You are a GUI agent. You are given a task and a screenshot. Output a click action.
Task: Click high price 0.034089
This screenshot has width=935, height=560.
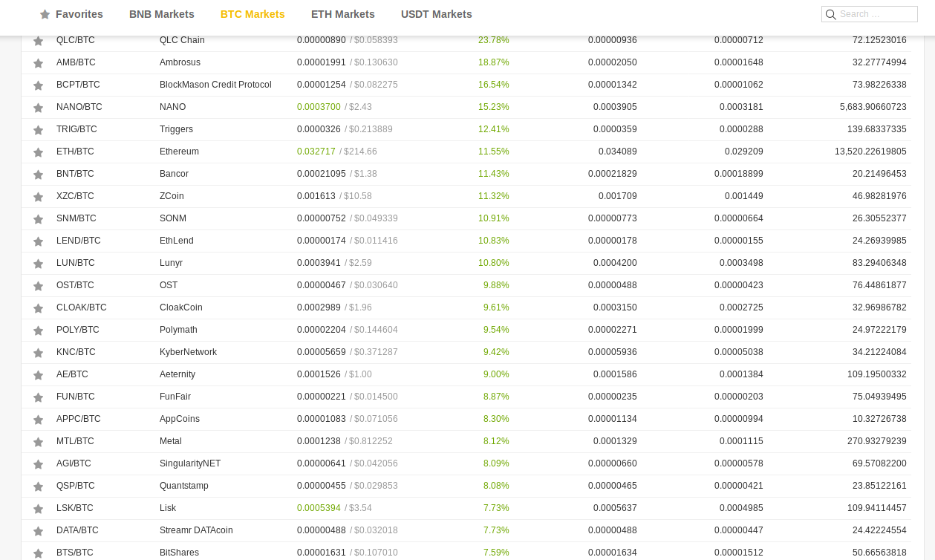pos(618,152)
